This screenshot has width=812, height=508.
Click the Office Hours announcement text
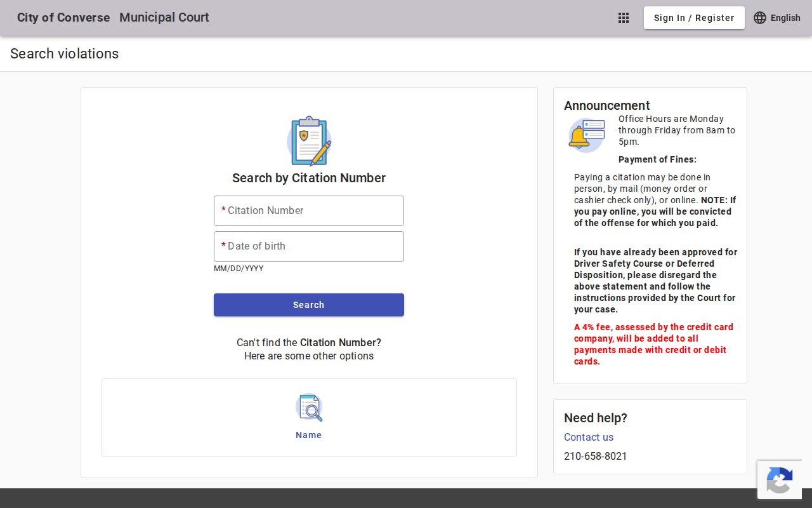pos(677,130)
